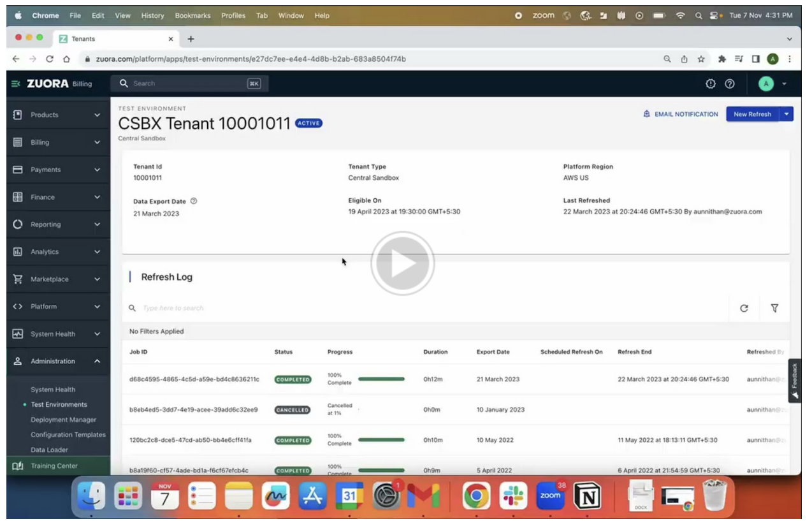
Task: Open the Bookmarks menu in the menu bar
Action: click(x=192, y=15)
